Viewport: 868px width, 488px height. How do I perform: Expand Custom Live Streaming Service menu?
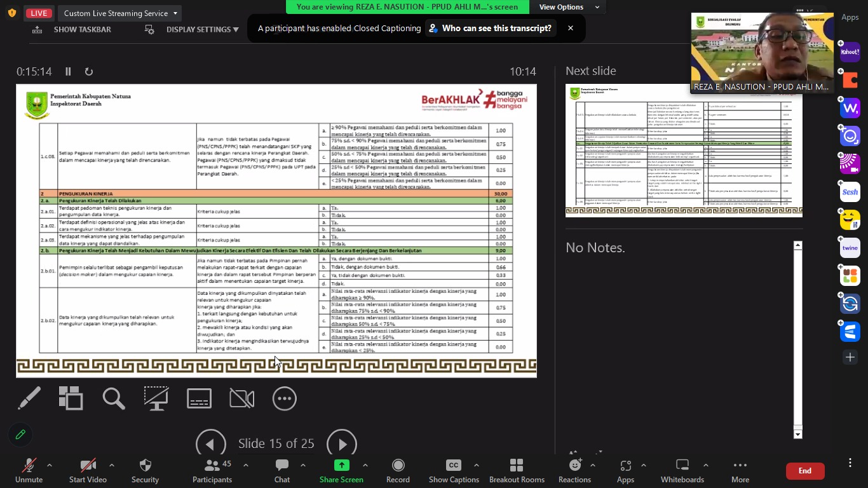tap(121, 13)
